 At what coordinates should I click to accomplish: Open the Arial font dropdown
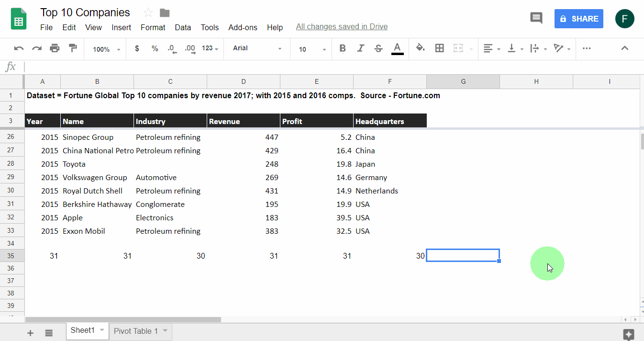pyautogui.click(x=257, y=48)
